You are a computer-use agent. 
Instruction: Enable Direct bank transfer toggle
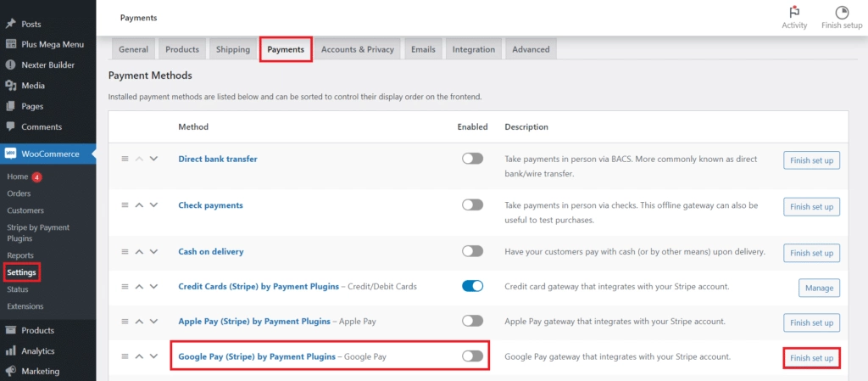[x=472, y=159]
